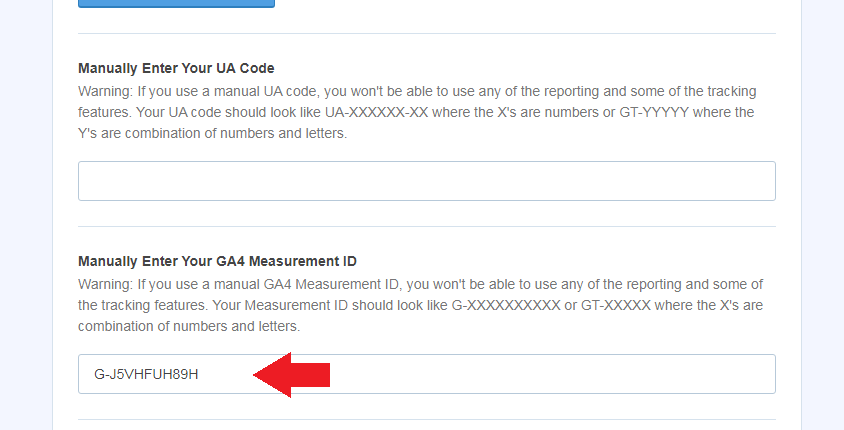Click the 'Manually Enter Your UA Code' heading
The height and width of the screenshot is (430, 844).
click(x=176, y=68)
